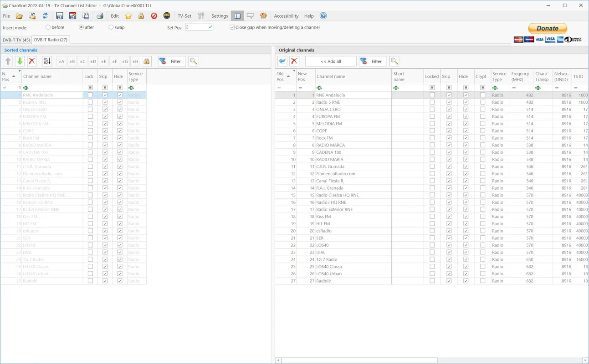Open the TV-Set menu
The height and width of the screenshot is (364, 589).
pos(184,16)
